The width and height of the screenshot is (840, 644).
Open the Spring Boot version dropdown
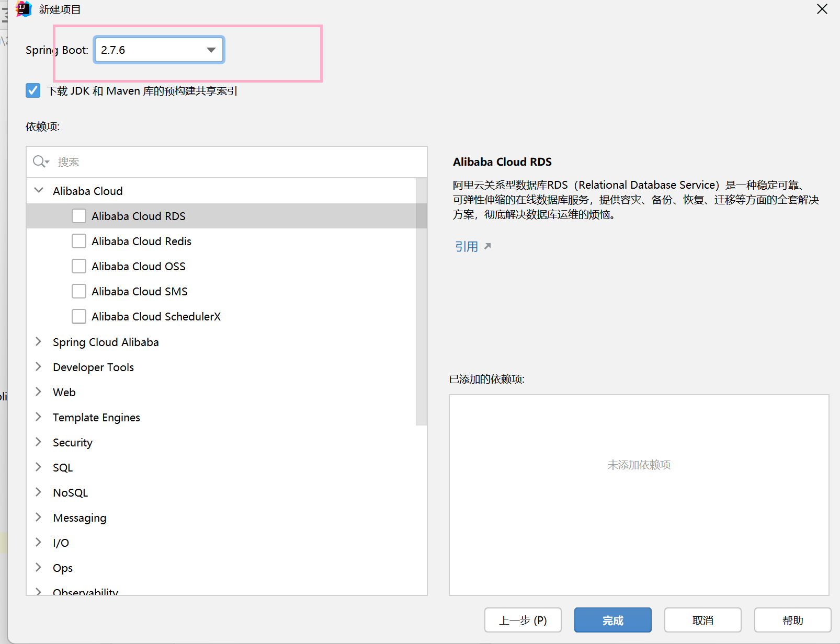159,50
